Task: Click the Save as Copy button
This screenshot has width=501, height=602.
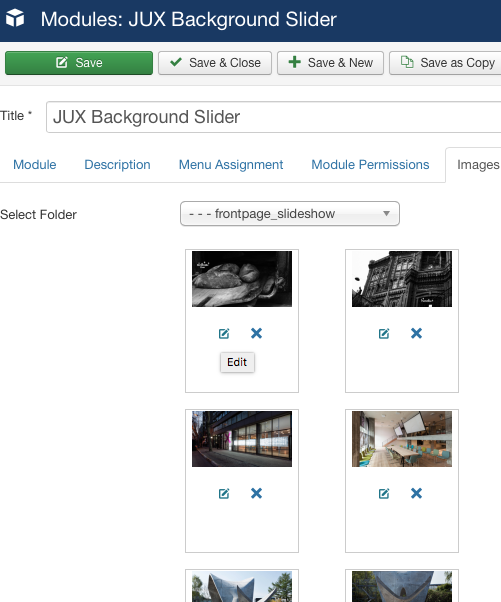Action: pos(445,63)
